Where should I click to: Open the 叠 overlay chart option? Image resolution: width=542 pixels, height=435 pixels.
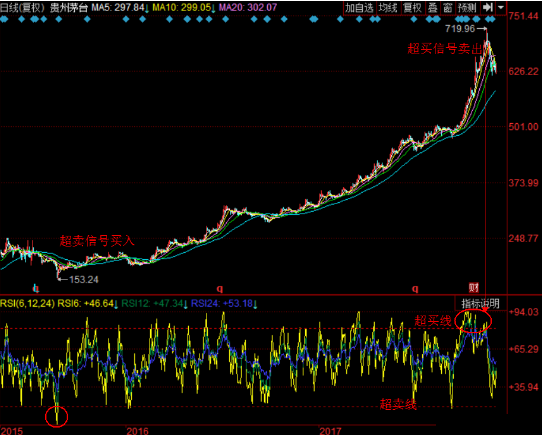click(433, 8)
